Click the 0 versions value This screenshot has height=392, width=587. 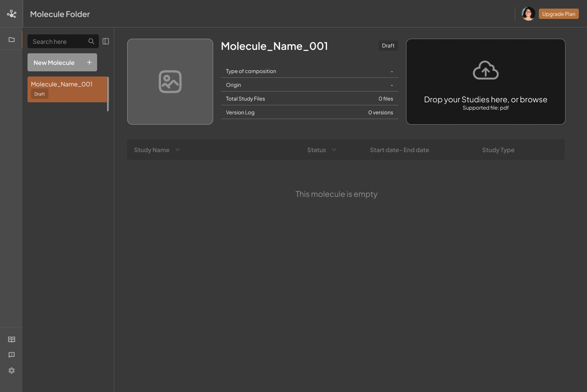pos(381,113)
